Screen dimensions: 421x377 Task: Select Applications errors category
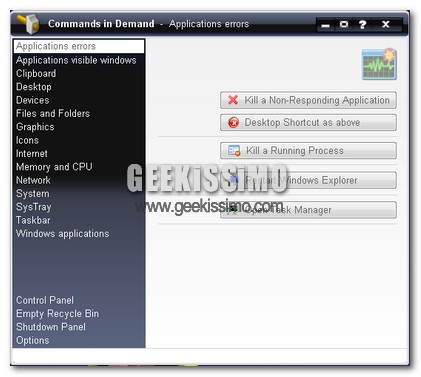[x=79, y=46]
